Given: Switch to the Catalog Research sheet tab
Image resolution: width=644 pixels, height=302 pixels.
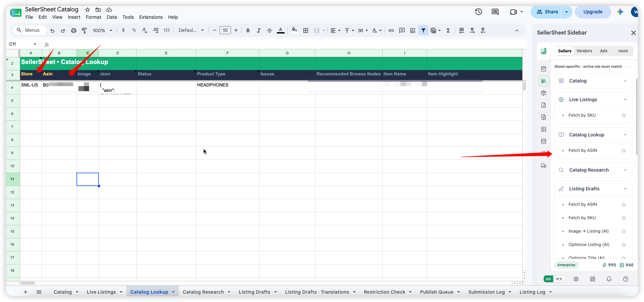Looking at the screenshot, I should 203,292.
